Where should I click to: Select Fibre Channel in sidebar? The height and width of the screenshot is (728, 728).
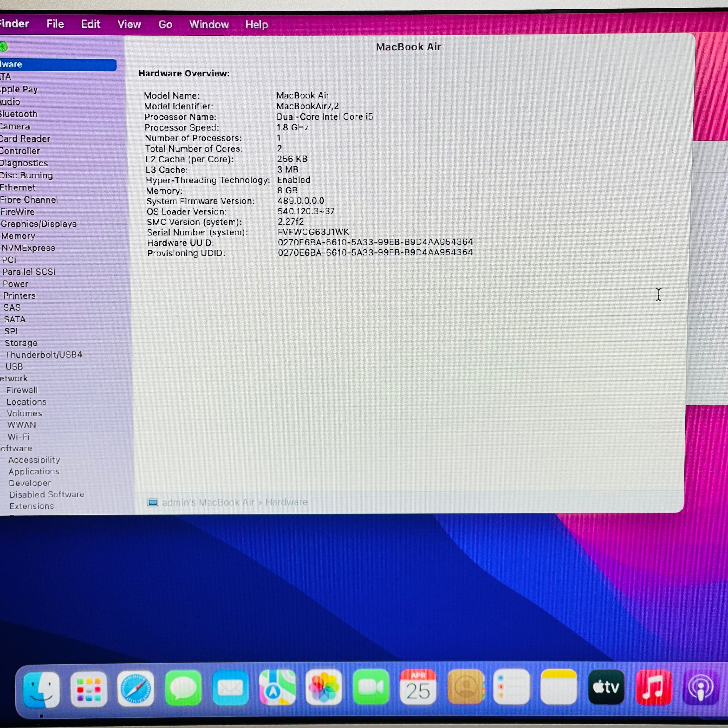[29, 200]
